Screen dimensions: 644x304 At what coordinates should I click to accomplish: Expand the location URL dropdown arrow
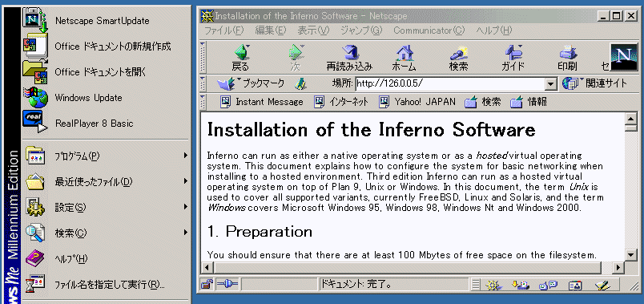pyautogui.click(x=550, y=84)
